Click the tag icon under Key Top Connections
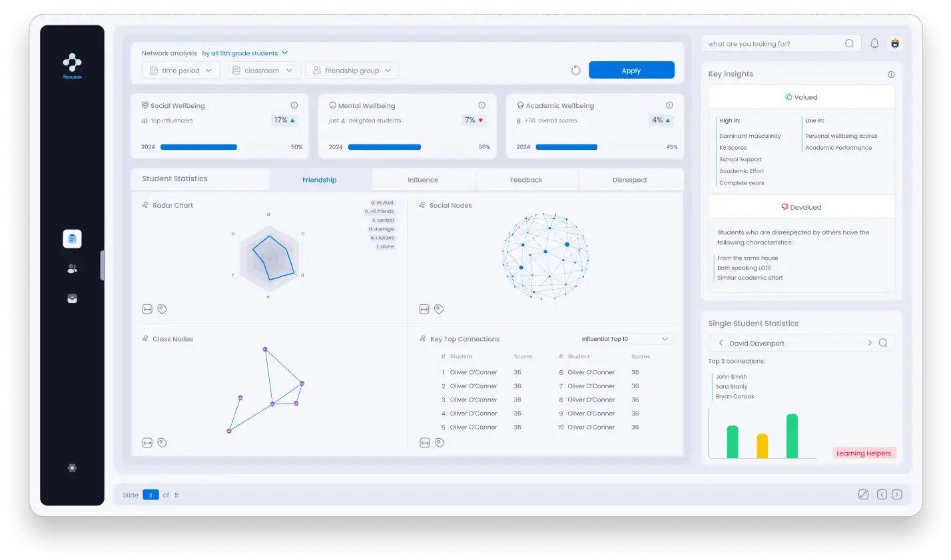The height and width of the screenshot is (560, 951). [x=440, y=443]
